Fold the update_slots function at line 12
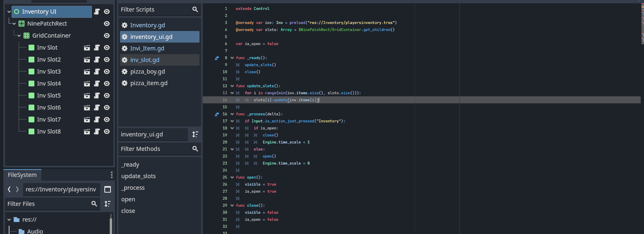Screen dimensions: 644x234 point(232,86)
